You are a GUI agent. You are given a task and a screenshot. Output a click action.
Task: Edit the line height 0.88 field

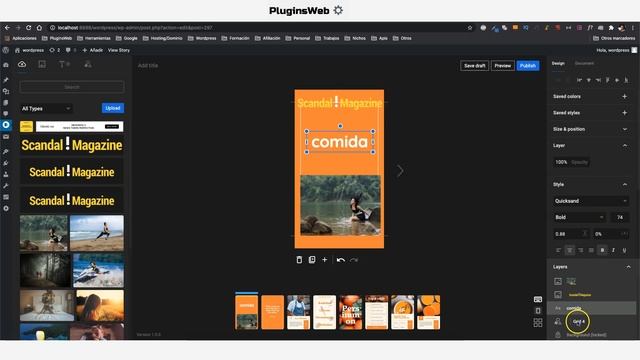click(x=571, y=234)
